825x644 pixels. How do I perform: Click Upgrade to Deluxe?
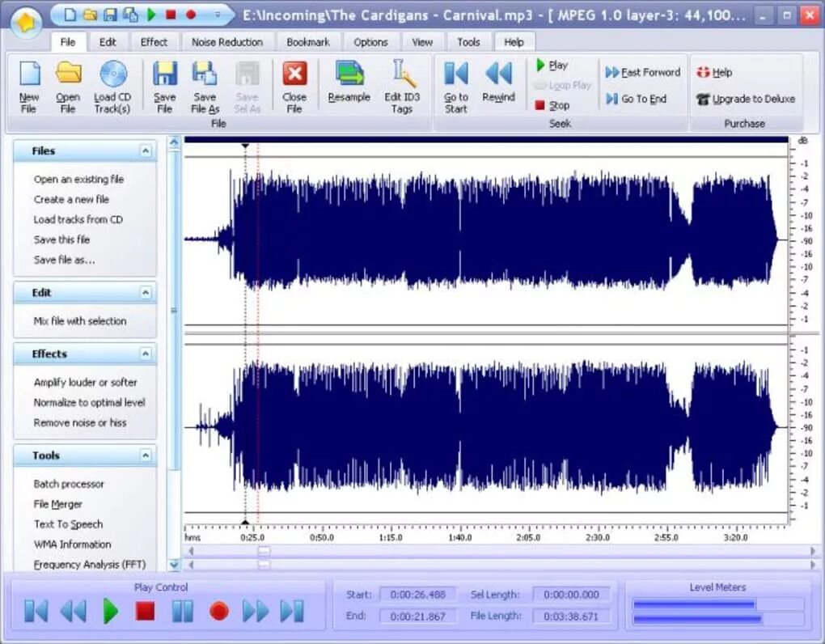pos(745,99)
